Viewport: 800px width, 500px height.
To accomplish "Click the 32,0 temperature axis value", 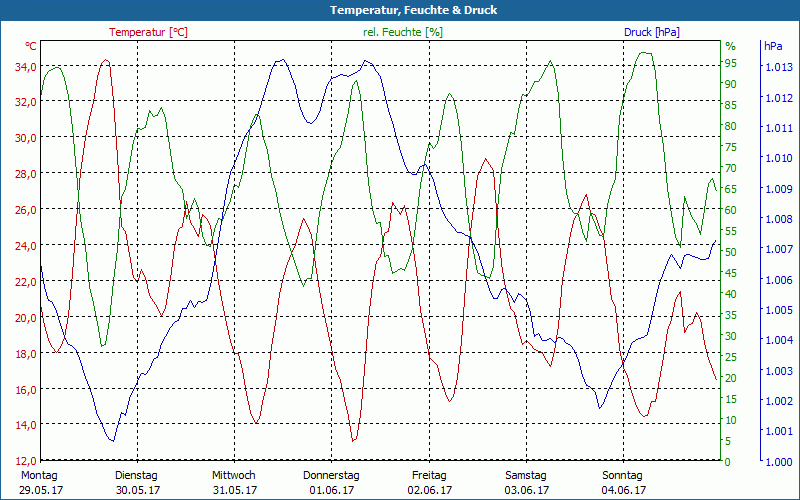I will pyautogui.click(x=26, y=102).
